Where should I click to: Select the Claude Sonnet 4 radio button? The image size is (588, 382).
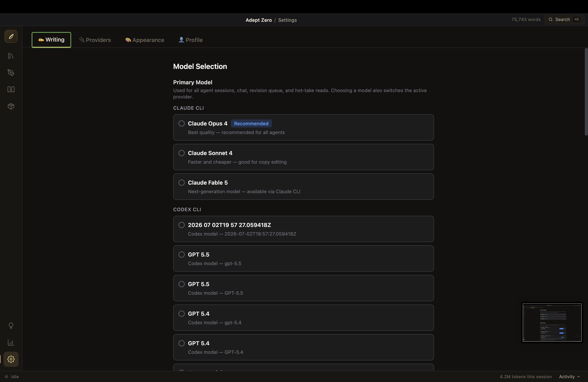182,153
